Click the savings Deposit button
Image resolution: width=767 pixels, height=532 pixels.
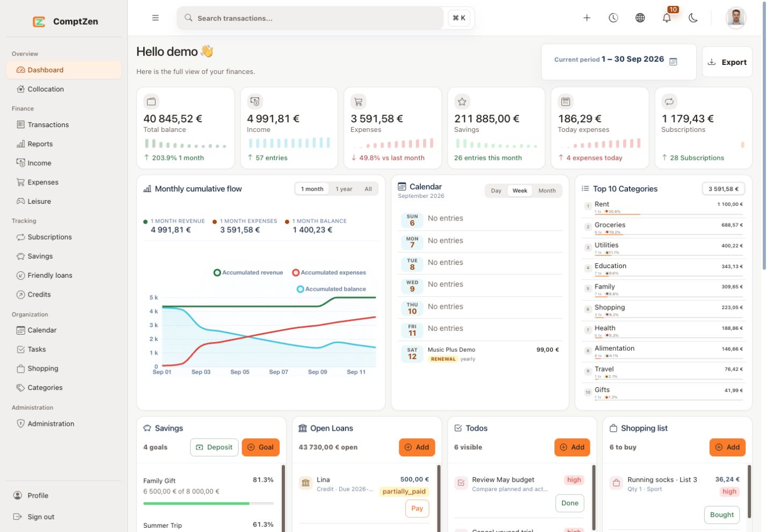coord(214,447)
